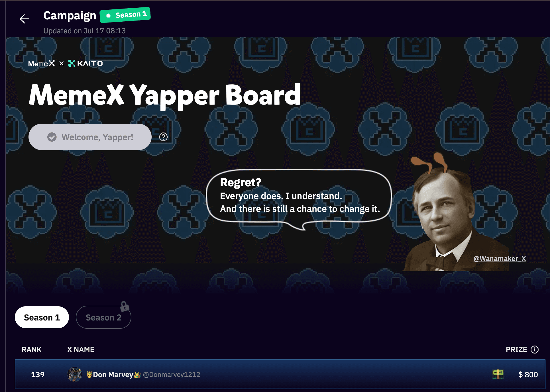Click the back arrow icon
The image size is (550, 392).
[x=25, y=19]
